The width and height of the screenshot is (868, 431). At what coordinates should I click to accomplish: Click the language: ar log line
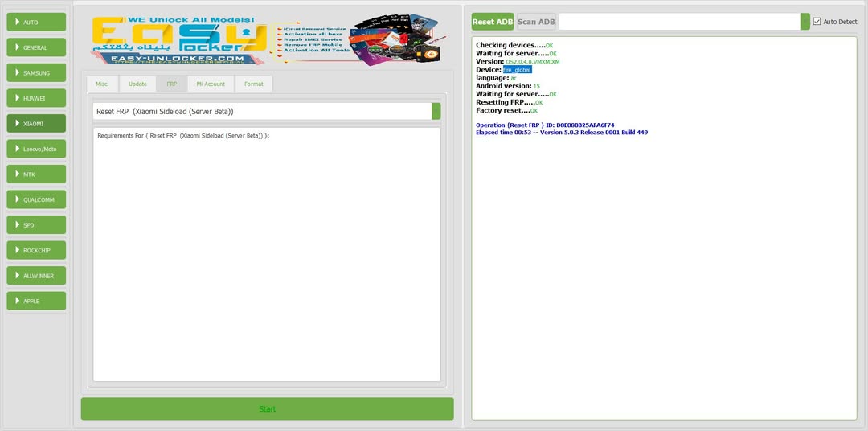click(496, 78)
